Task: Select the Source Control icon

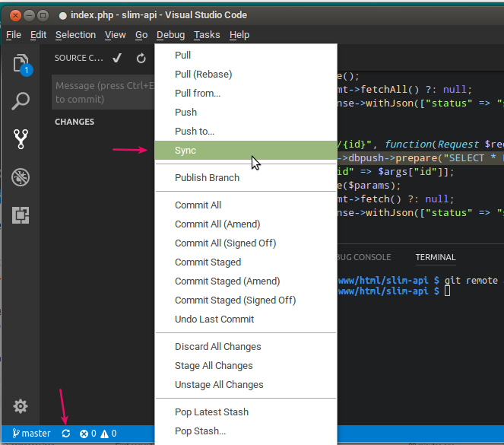Action: tap(21, 139)
